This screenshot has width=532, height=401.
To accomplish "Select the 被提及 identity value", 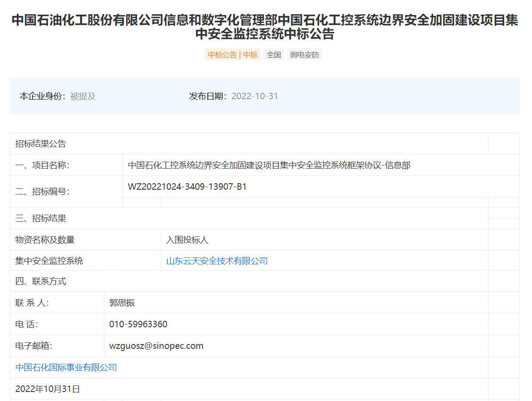I will (x=83, y=96).
